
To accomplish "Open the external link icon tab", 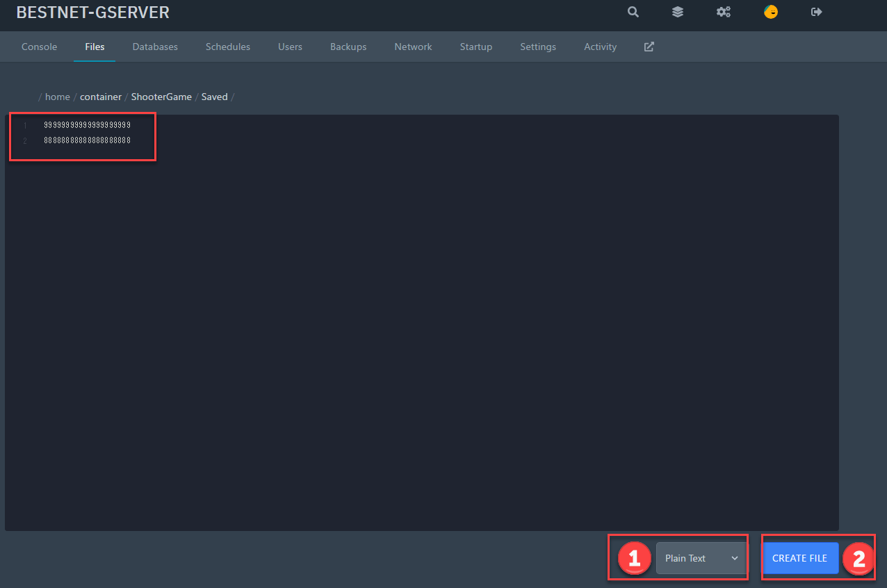I will [x=649, y=47].
